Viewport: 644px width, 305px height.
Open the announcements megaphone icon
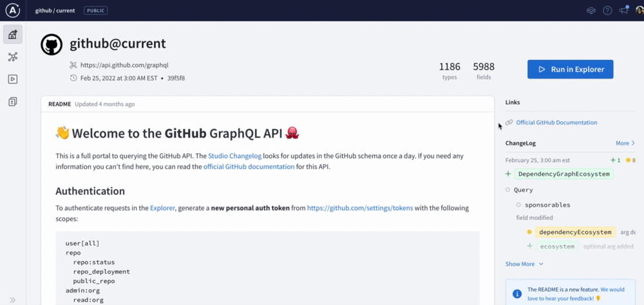pos(624,10)
